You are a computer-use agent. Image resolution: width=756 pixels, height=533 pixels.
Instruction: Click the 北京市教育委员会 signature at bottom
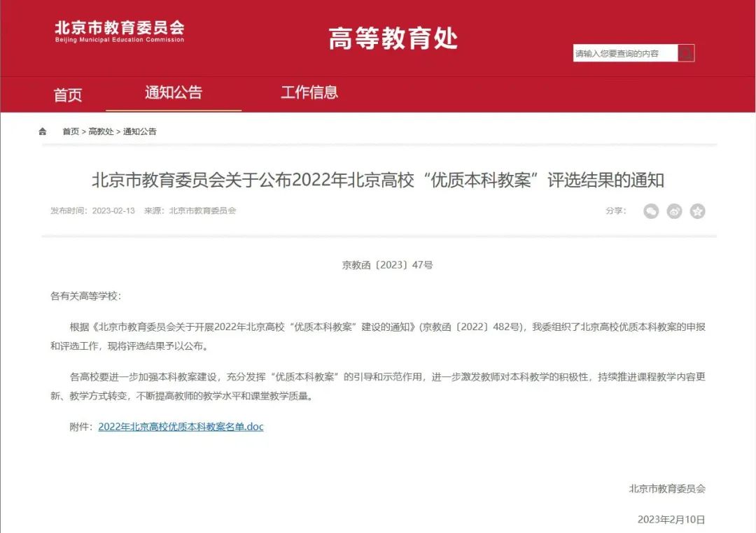[667, 489]
